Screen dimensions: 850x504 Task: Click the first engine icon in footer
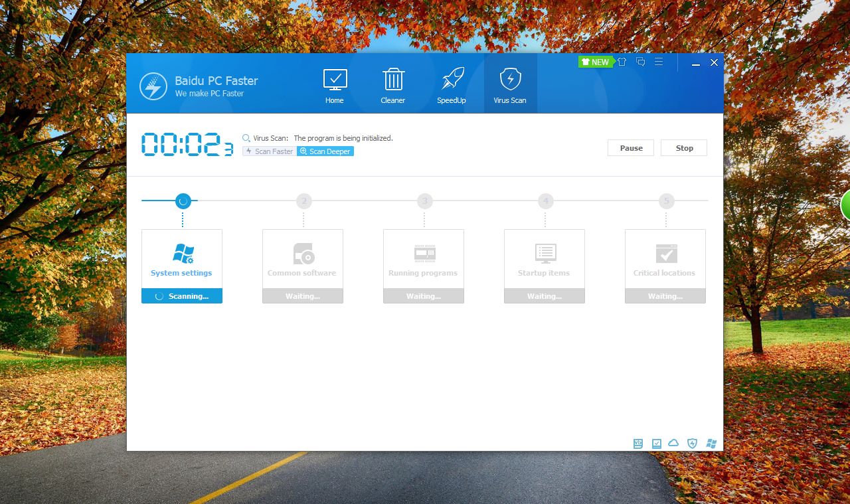638,444
